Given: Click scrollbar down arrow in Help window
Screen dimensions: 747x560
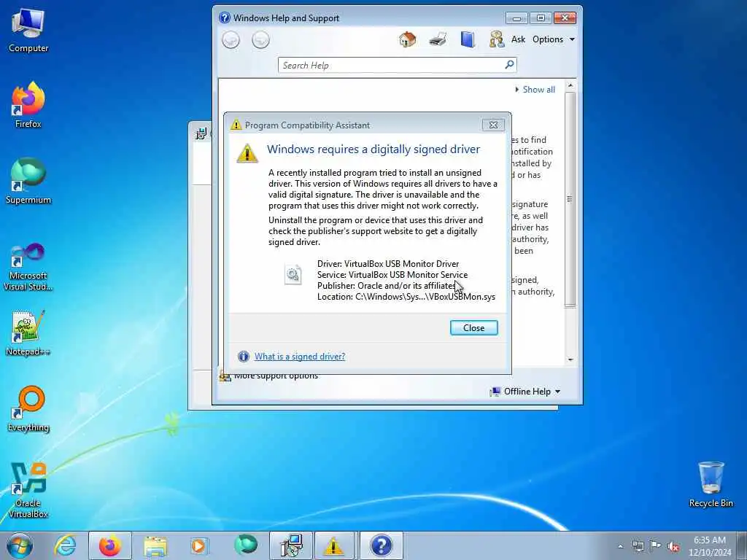Looking at the screenshot, I should click(x=570, y=360).
